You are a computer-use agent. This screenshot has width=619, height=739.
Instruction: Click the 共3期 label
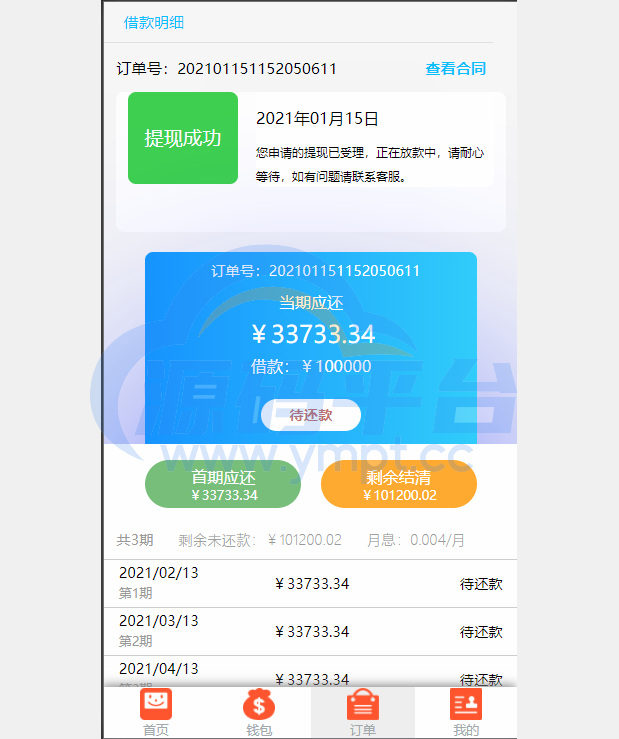coord(135,540)
